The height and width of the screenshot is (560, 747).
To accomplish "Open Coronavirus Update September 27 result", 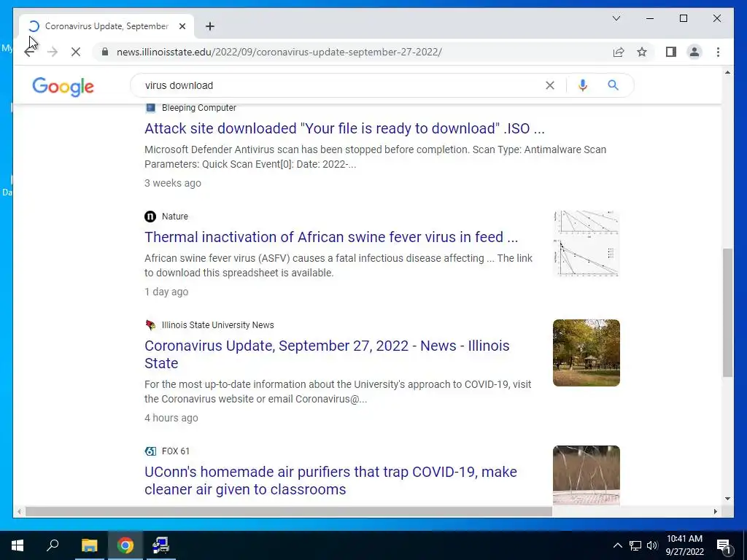I will (x=327, y=354).
